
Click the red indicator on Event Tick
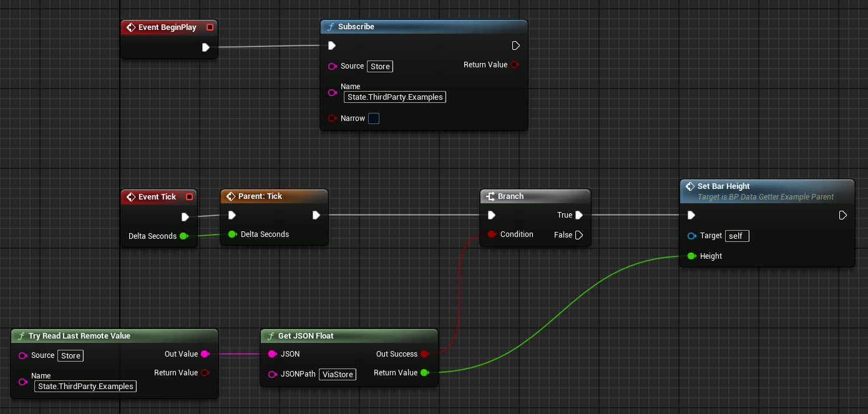click(190, 196)
